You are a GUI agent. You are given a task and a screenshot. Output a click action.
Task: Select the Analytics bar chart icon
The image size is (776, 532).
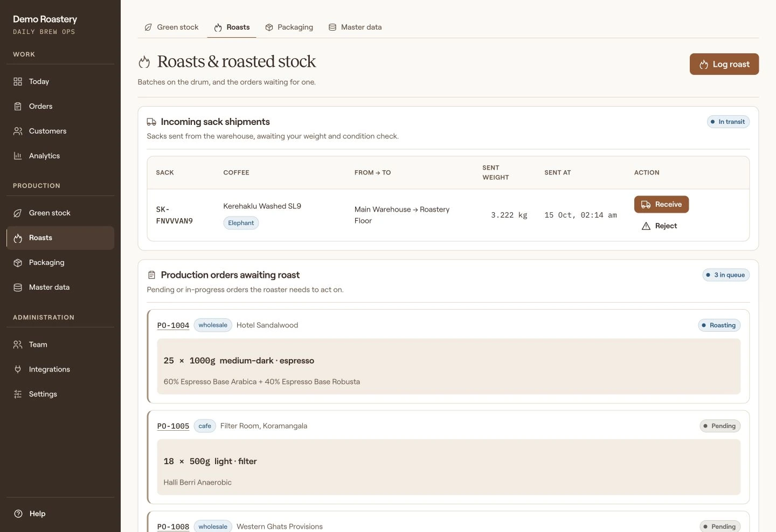[18, 156]
